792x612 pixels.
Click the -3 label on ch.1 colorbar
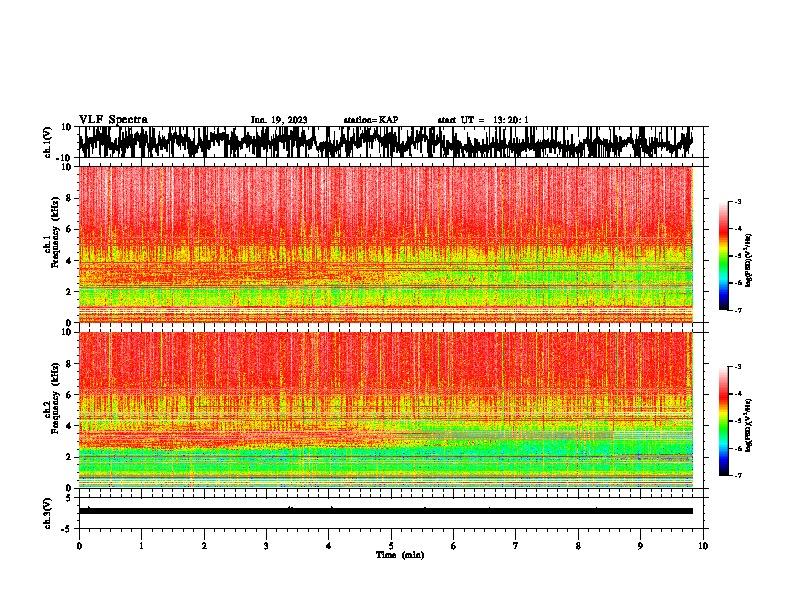pos(737,202)
